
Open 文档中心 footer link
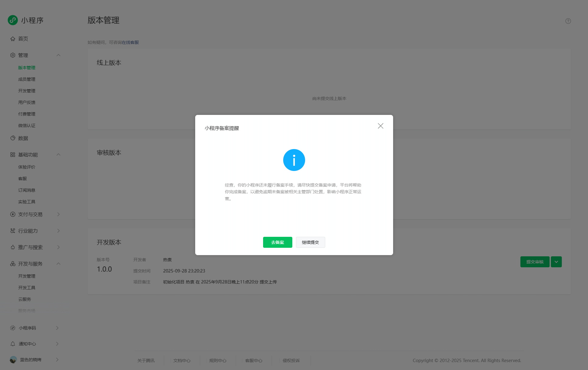pos(182,361)
